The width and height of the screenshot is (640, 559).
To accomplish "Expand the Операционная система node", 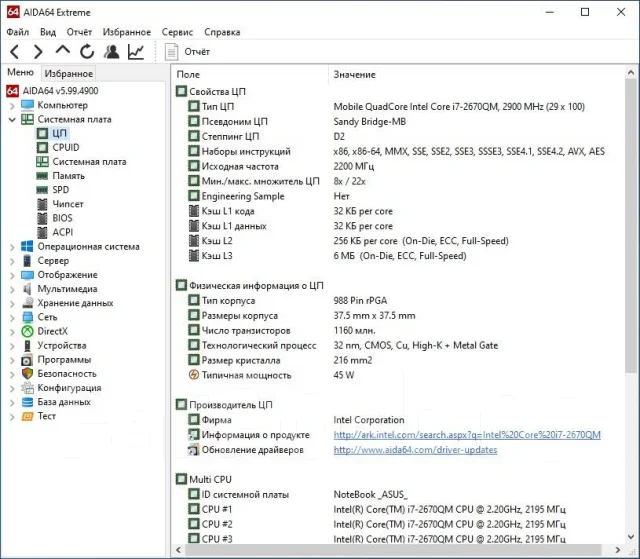I will pos(12,247).
